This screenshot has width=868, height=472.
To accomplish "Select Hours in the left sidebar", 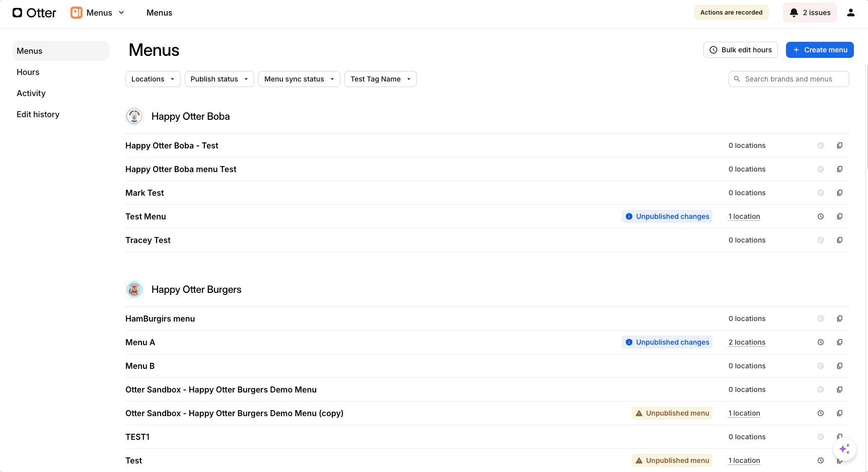I will click(x=28, y=72).
